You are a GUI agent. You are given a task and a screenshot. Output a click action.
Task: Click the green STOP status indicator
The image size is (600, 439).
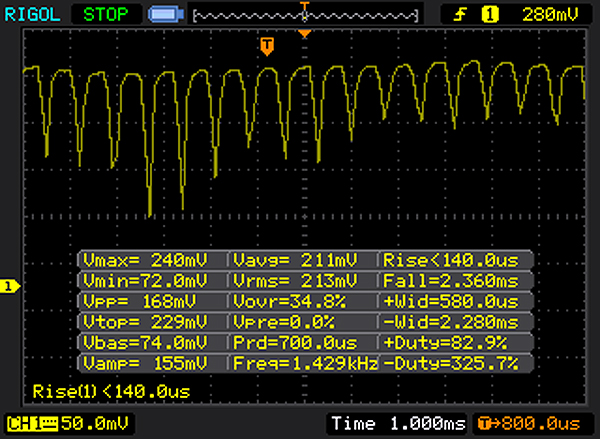(x=109, y=15)
